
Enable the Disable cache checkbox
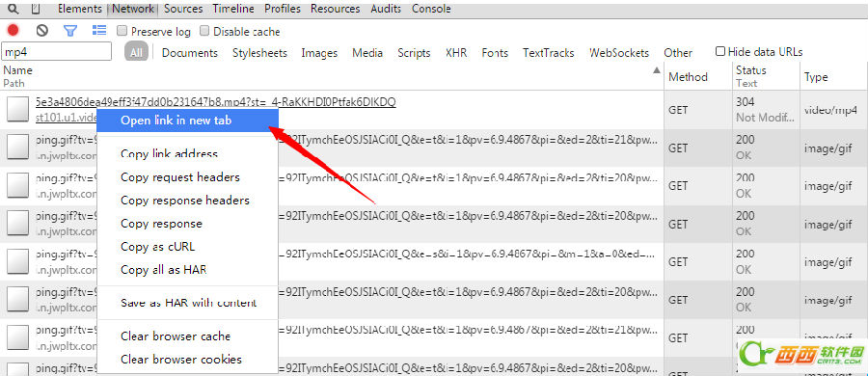click(204, 31)
